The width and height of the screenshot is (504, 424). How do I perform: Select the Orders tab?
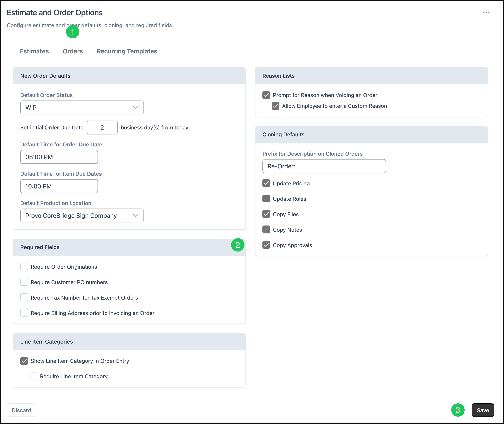click(73, 51)
